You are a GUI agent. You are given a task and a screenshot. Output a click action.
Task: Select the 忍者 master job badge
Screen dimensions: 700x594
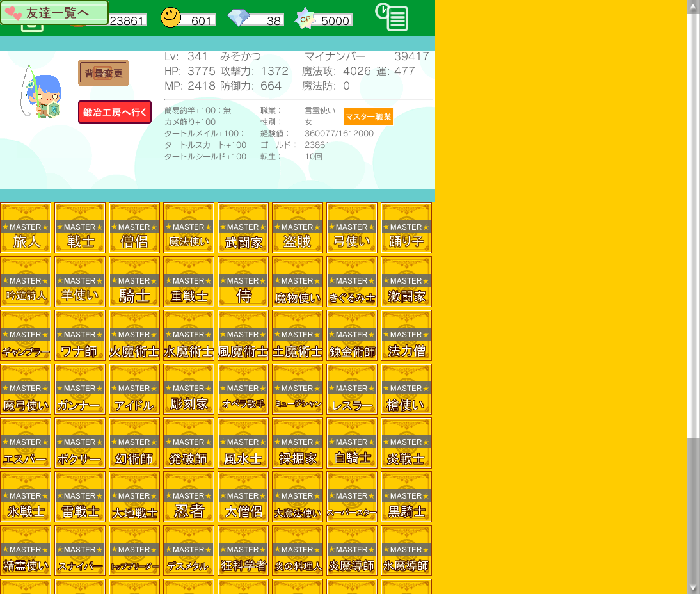point(189,497)
